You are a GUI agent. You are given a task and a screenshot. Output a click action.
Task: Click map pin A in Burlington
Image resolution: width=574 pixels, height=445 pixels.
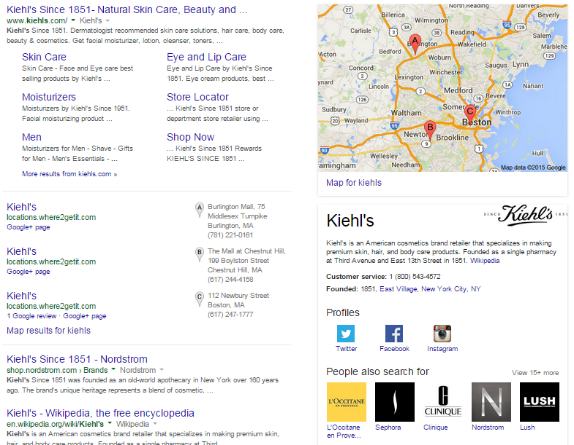click(415, 44)
